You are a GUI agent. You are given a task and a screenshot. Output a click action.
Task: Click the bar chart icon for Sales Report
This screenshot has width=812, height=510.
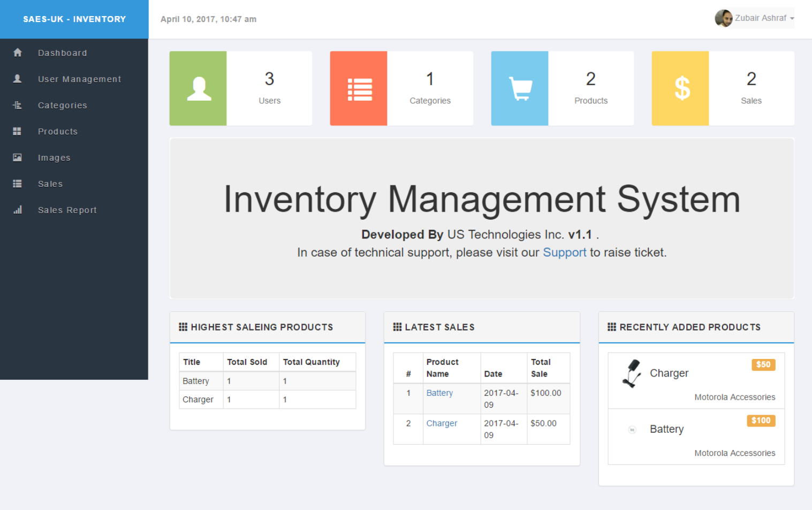tap(18, 210)
